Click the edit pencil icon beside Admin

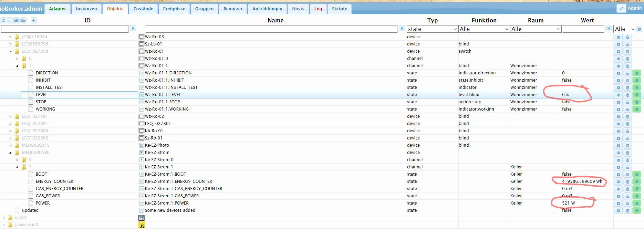tap(621, 9)
